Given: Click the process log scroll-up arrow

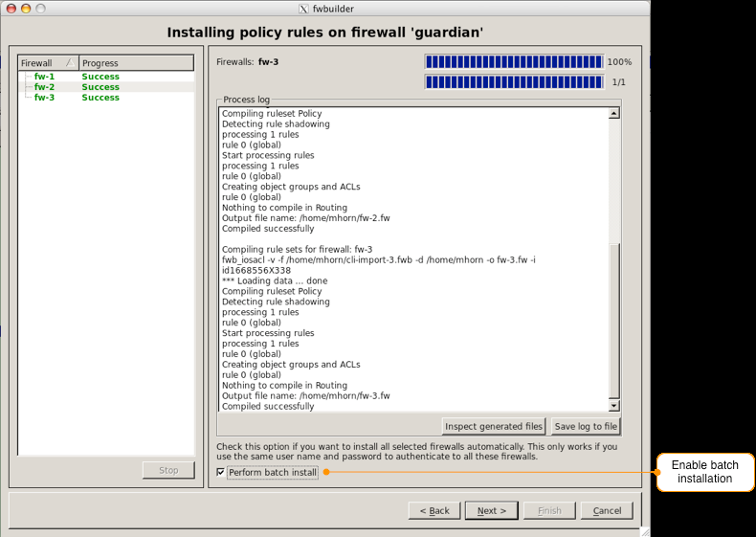Looking at the screenshot, I should coord(613,113).
